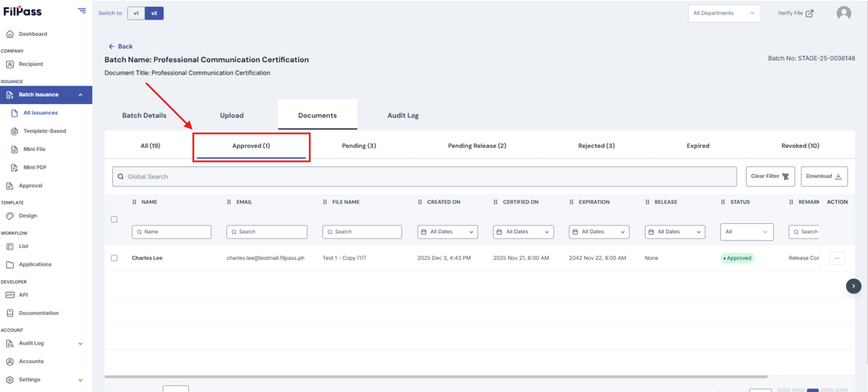
Task: Show the Revoked (10) documents tab
Action: 800,146
